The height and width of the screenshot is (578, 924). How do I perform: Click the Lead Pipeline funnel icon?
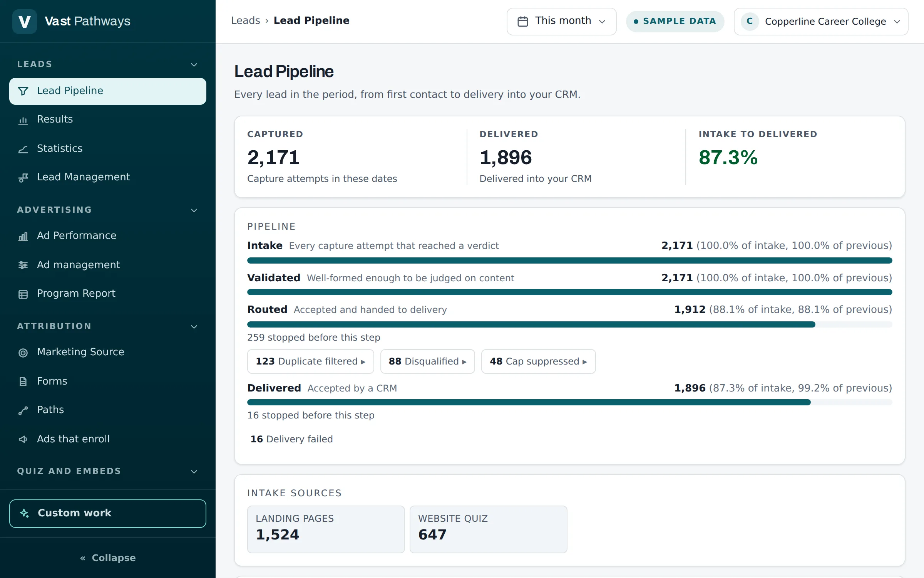pos(23,91)
